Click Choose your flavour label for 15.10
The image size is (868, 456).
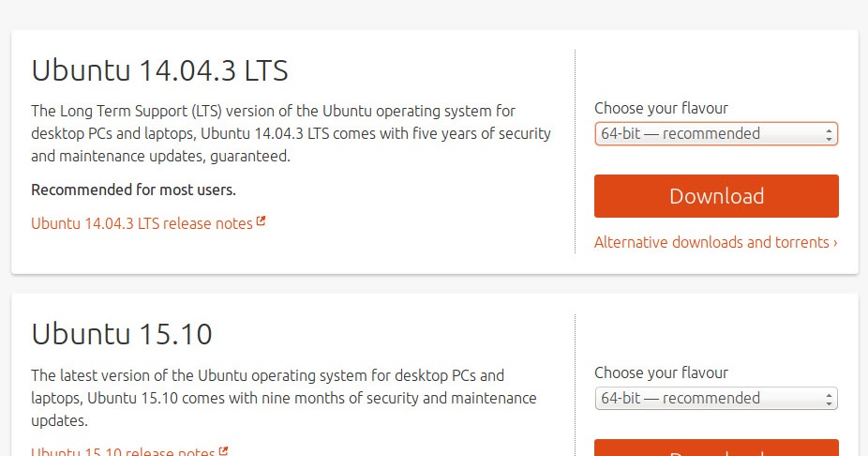click(x=661, y=372)
